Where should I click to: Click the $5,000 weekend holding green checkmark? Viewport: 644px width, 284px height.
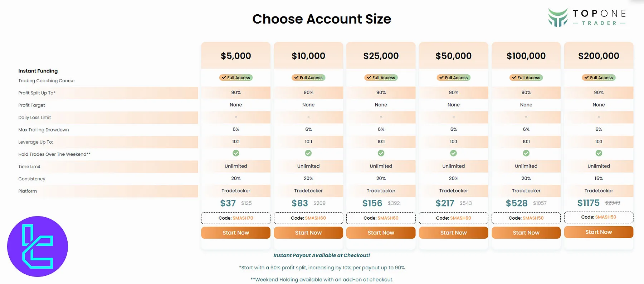(x=236, y=153)
